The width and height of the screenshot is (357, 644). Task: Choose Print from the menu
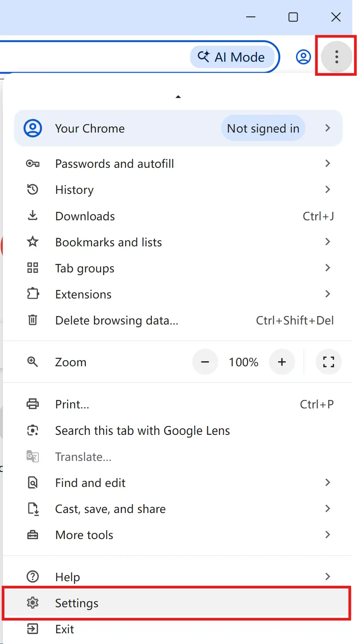click(178, 404)
